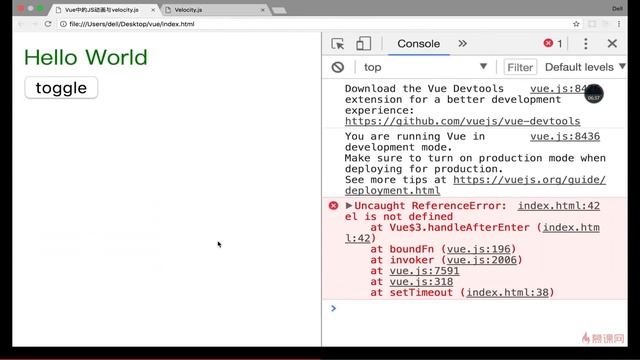Expand the Uncaught ReferenceError triangle
Image resolution: width=640 pixels, height=360 pixels.
(x=349, y=205)
